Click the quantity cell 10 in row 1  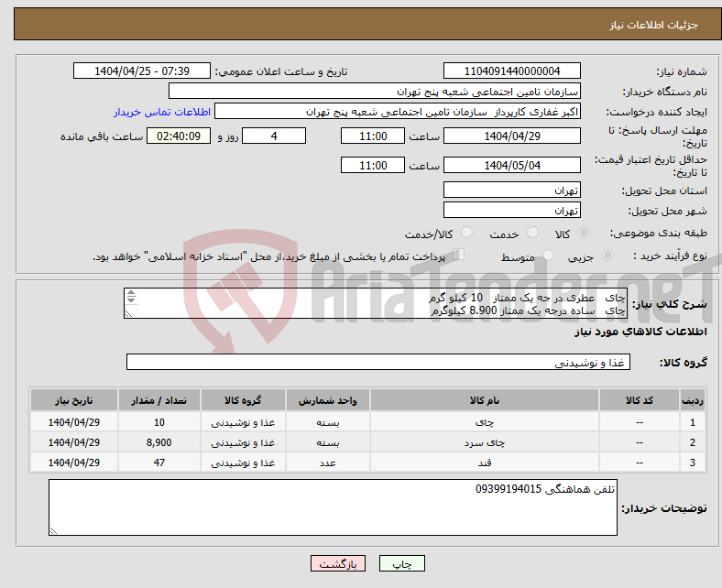(159, 422)
